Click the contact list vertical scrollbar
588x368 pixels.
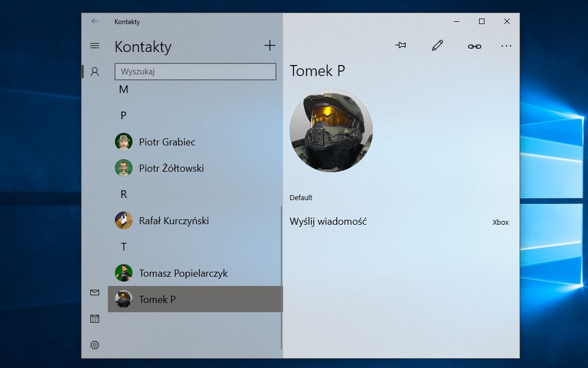(x=281, y=277)
